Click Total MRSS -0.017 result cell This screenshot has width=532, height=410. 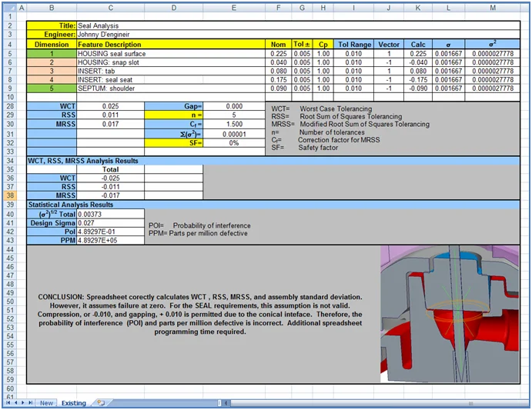pos(111,195)
